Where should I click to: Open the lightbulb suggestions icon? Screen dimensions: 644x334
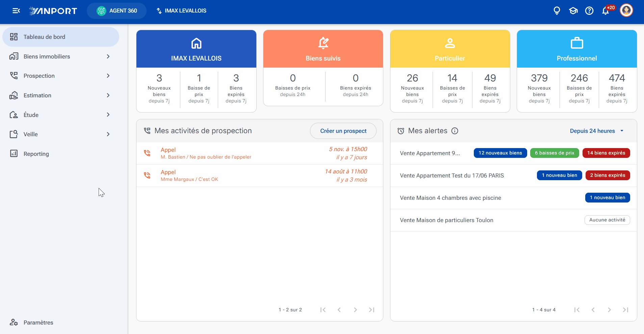coord(557,11)
